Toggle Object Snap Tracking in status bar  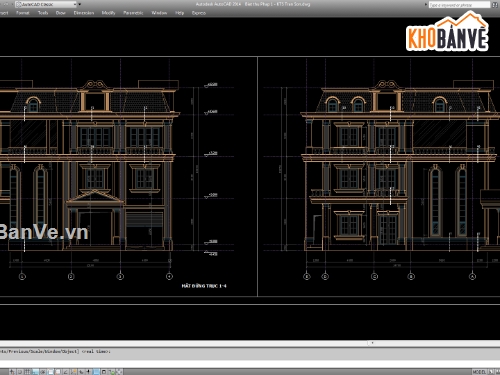click(65, 372)
